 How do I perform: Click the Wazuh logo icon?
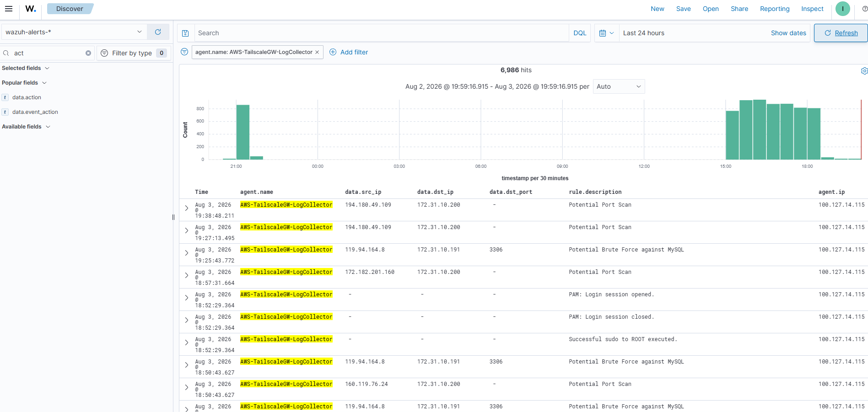tap(31, 9)
